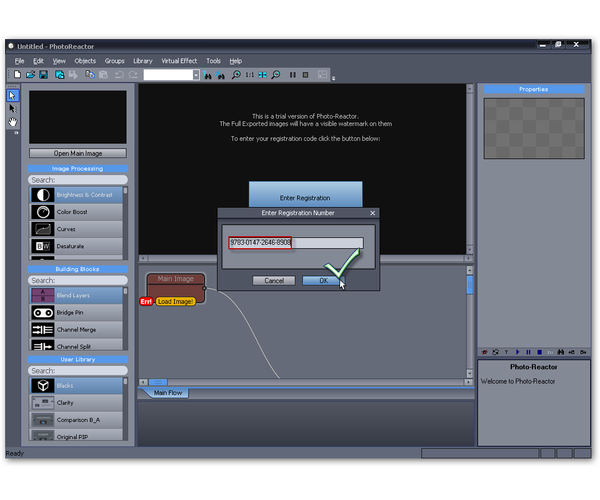Click the Zoom In magnifier icon
Viewport: 600px width, 500px height.
coord(236,75)
